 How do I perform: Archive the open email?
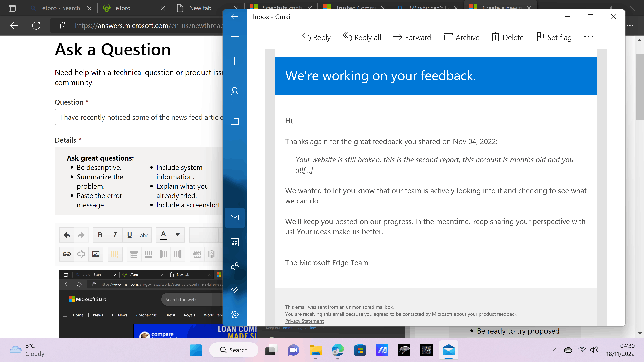pos(462,37)
